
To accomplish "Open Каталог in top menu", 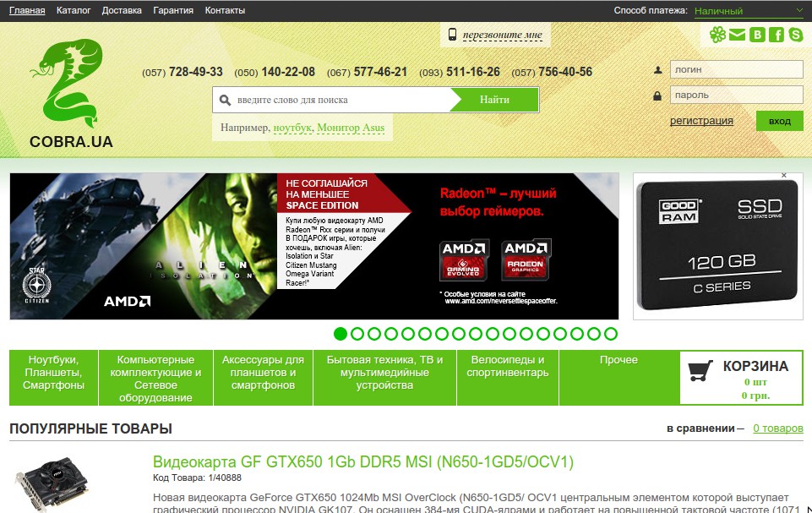I will click(x=74, y=10).
